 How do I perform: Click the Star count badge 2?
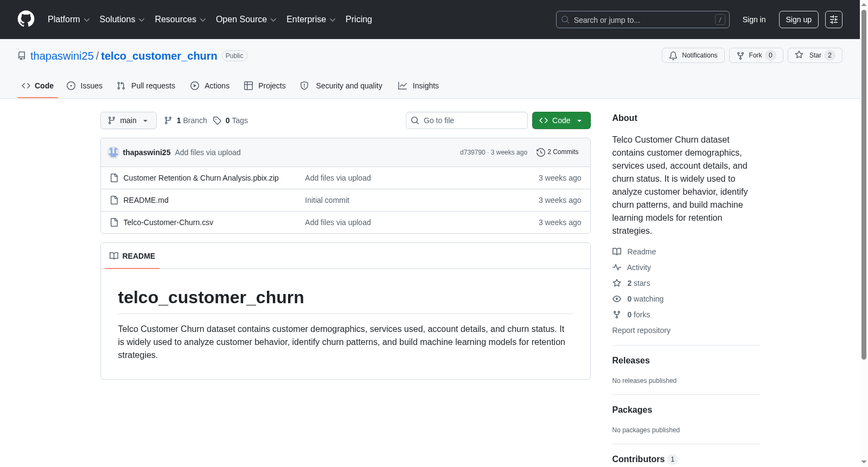pos(829,55)
